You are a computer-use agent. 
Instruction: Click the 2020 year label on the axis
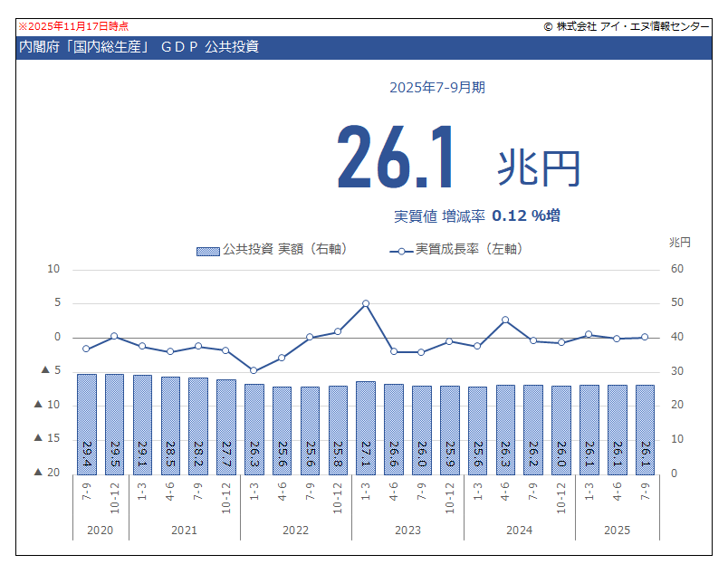click(100, 530)
